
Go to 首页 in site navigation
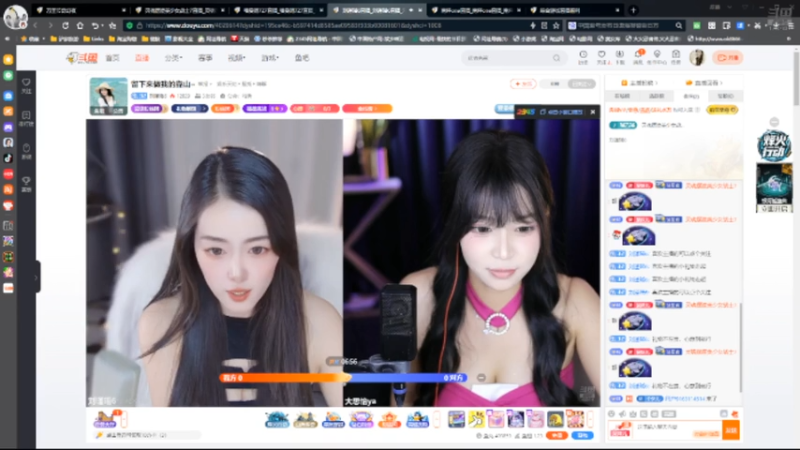[x=112, y=58]
